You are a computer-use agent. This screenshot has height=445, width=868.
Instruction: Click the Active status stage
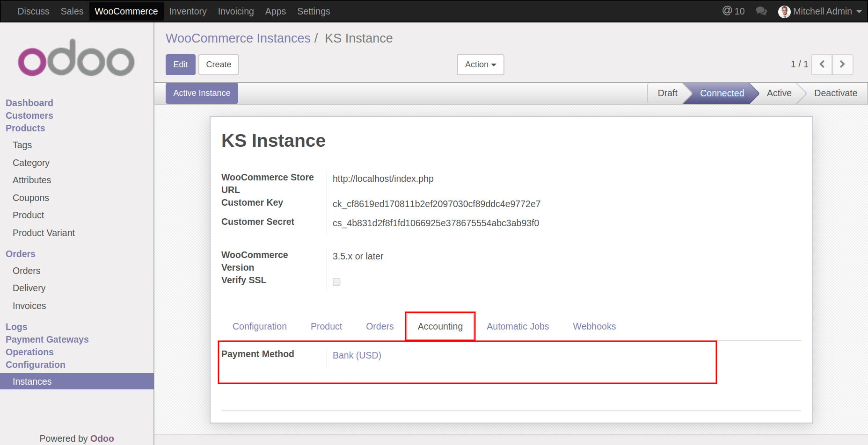point(779,93)
